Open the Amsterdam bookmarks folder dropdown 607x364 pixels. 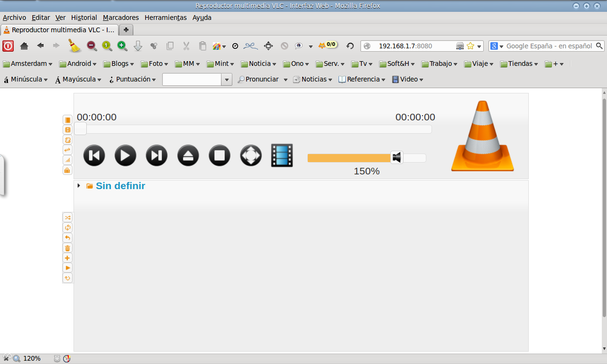(28, 64)
